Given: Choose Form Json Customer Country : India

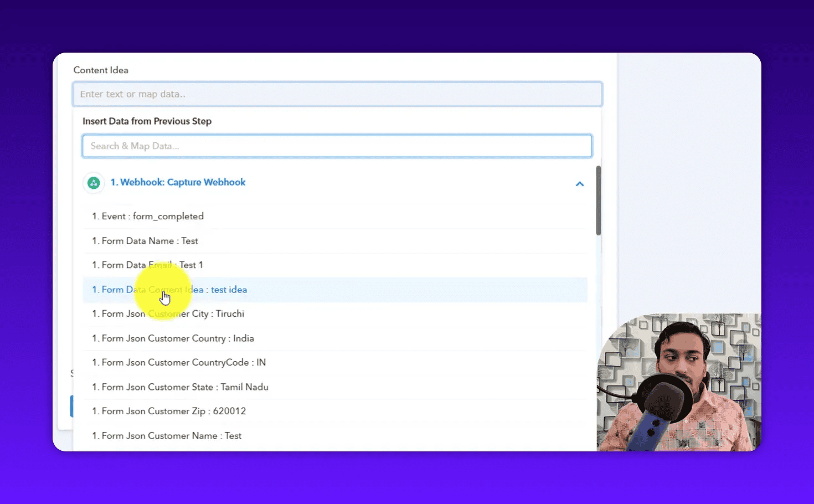Looking at the screenshot, I should point(173,338).
